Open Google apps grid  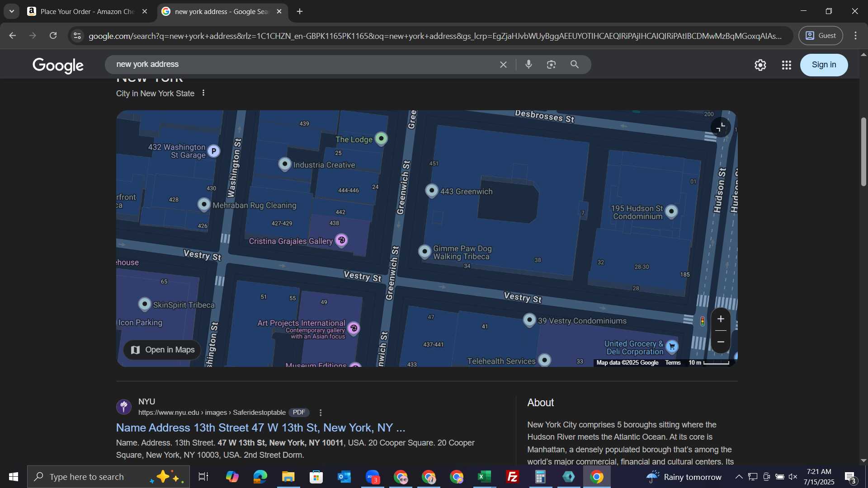[x=787, y=65]
